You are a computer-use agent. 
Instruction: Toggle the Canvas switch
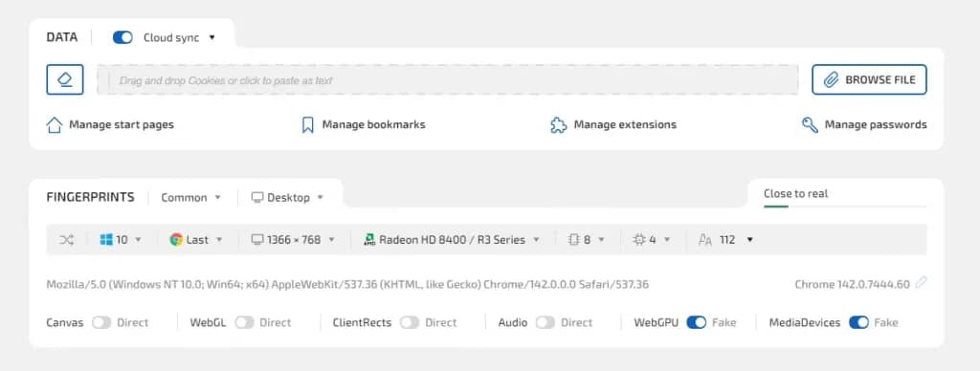point(101,323)
